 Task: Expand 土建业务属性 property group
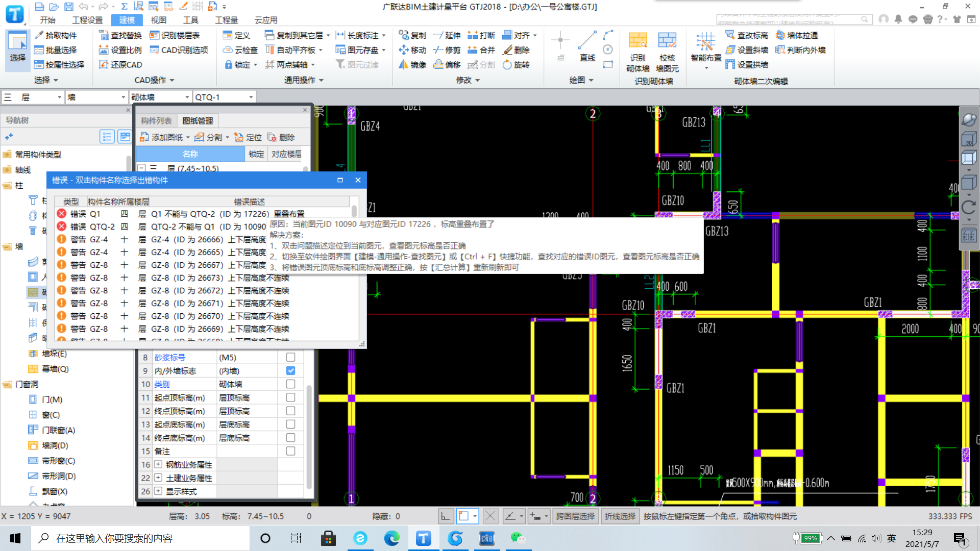pyautogui.click(x=158, y=478)
